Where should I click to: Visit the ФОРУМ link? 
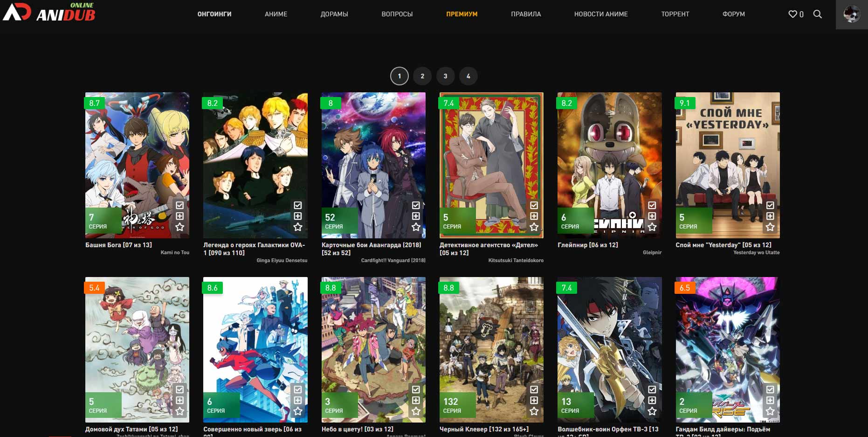click(x=734, y=14)
